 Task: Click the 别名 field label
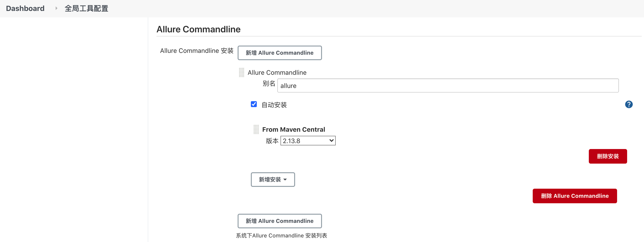[x=269, y=83]
